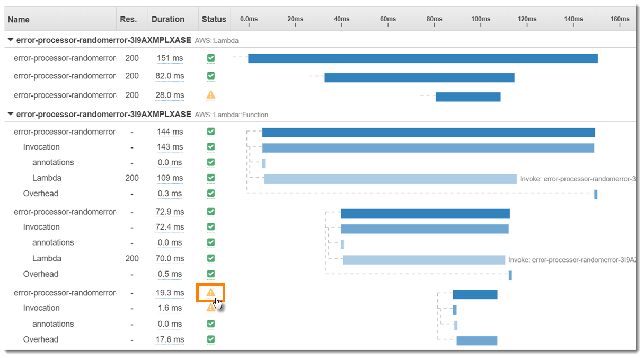
Task: Select the timeline bar of the 28.0 ms segment
Action: [468, 97]
